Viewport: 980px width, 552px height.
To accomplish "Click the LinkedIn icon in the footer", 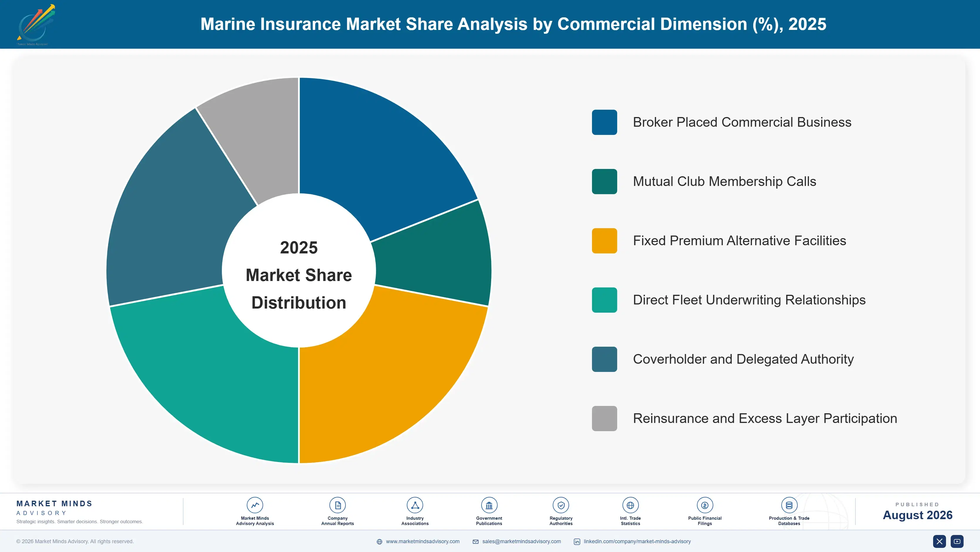I will click(x=577, y=542).
